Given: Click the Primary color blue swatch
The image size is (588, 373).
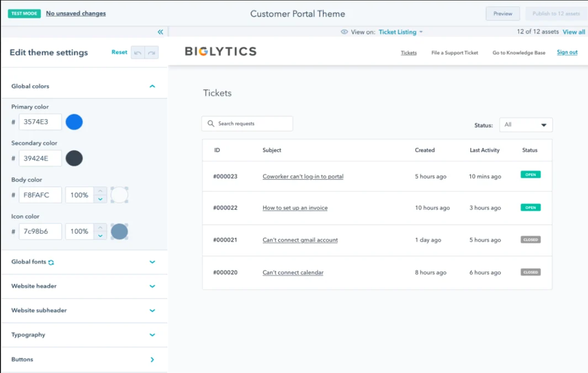Looking at the screenshot, I should pos(74,121).
